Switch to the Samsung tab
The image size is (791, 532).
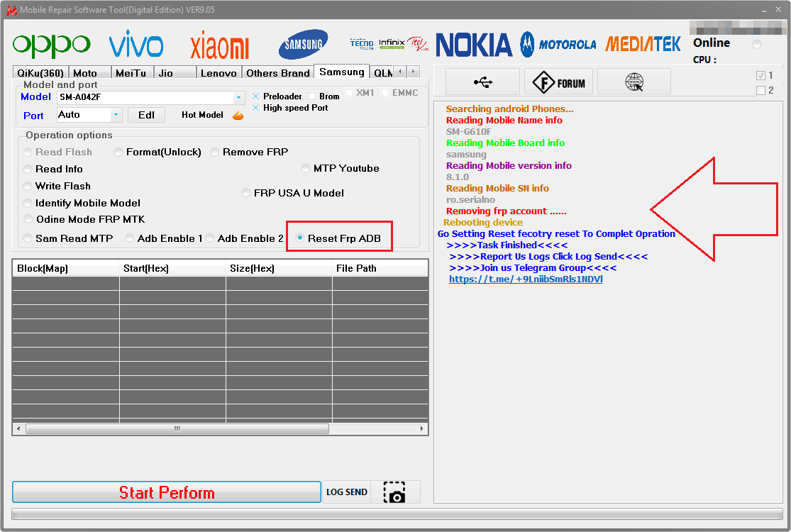341,72
